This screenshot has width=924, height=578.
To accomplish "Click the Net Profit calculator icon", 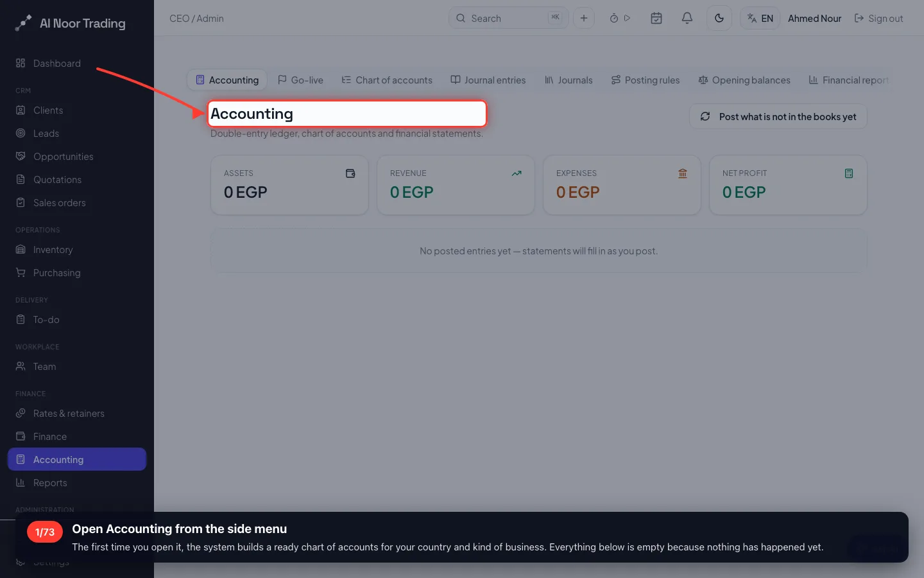I will (849, 173).
